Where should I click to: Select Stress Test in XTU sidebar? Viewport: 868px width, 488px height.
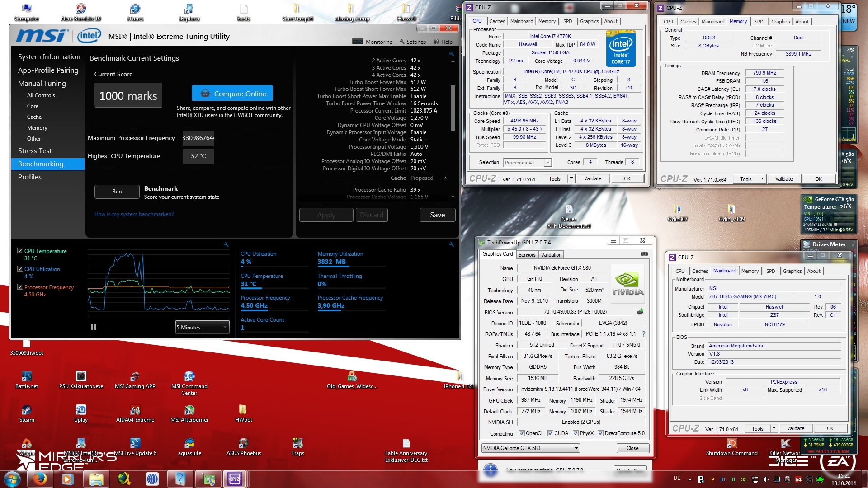point(35,150)
